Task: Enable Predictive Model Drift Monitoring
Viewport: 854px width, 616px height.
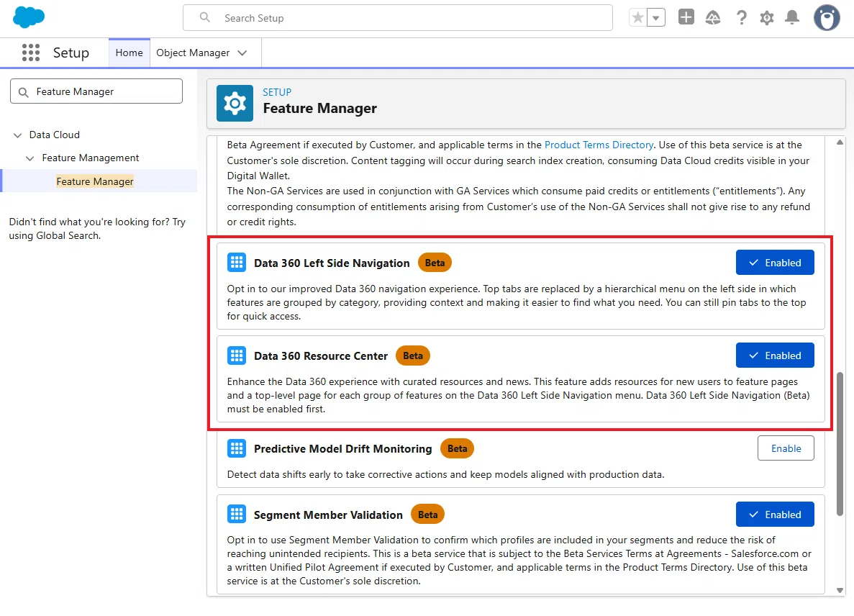Action: point(786,448)
